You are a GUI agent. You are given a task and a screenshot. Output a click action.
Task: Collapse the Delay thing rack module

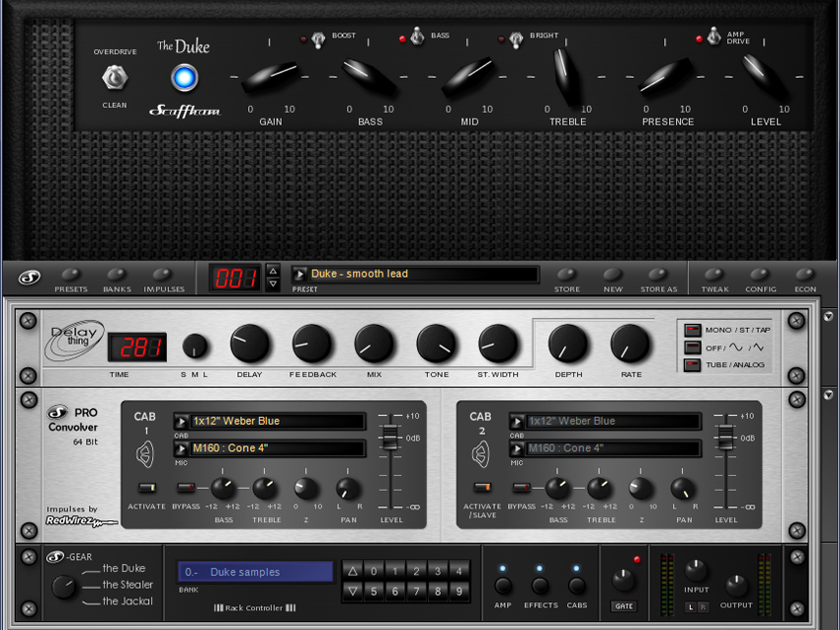[828, 316]
